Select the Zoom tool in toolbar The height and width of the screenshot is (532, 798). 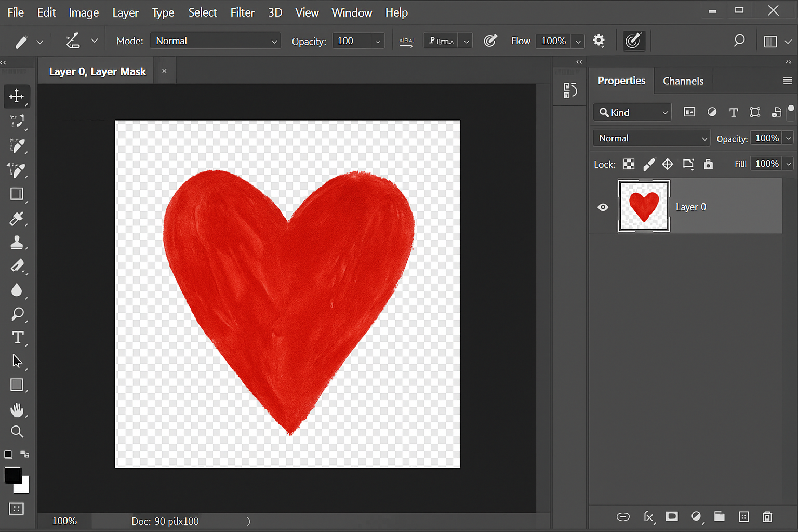click(x=17, y=432)
